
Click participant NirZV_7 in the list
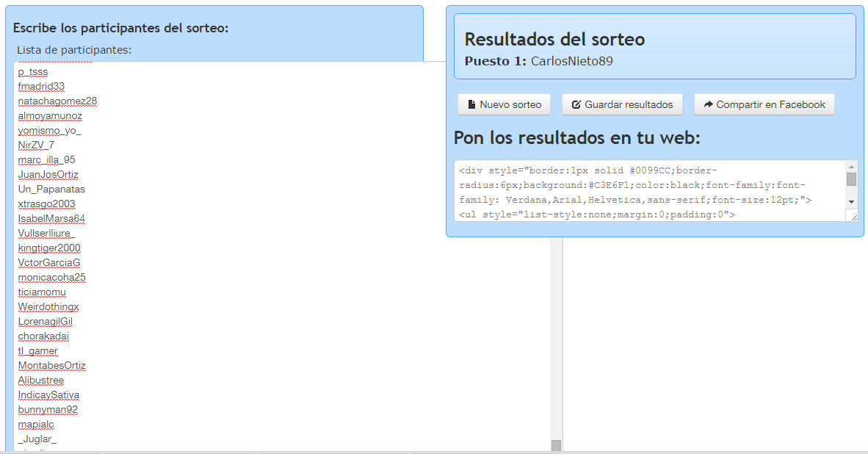(36, 145)
